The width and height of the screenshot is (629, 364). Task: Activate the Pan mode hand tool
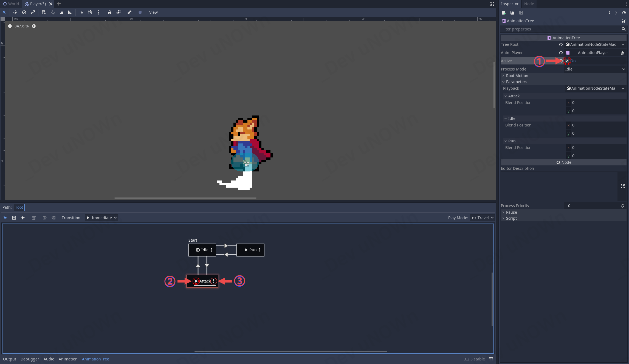click(61, 12)
